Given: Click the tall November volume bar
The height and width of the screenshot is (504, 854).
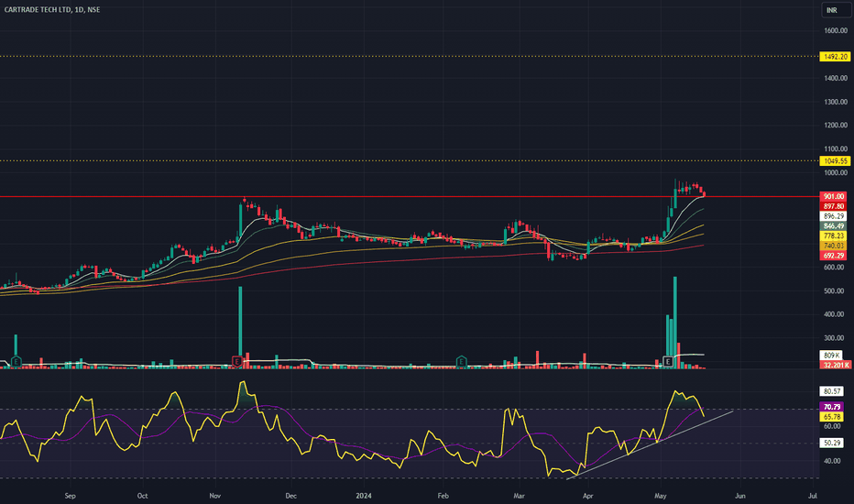Looking at the screenshot, I should pos(240,327).
